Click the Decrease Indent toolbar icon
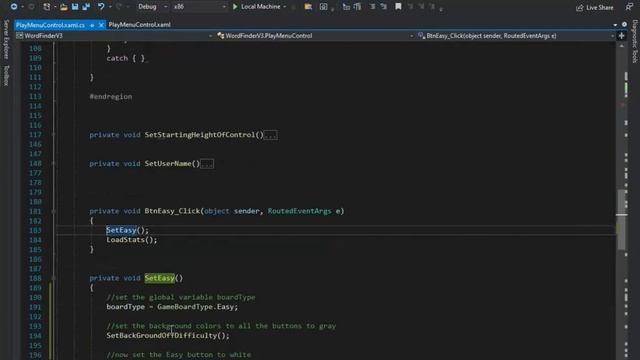This screenshot has width=640, height=360. pos(346,7)
